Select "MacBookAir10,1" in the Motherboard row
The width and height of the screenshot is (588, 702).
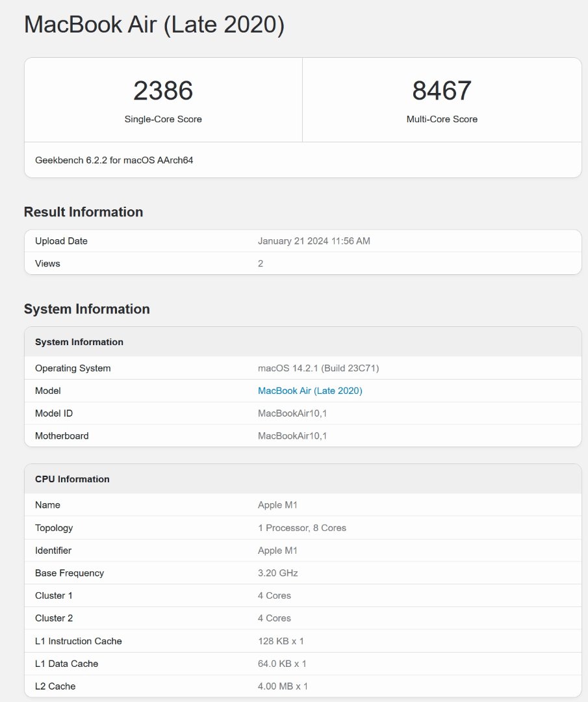[292, 435]
